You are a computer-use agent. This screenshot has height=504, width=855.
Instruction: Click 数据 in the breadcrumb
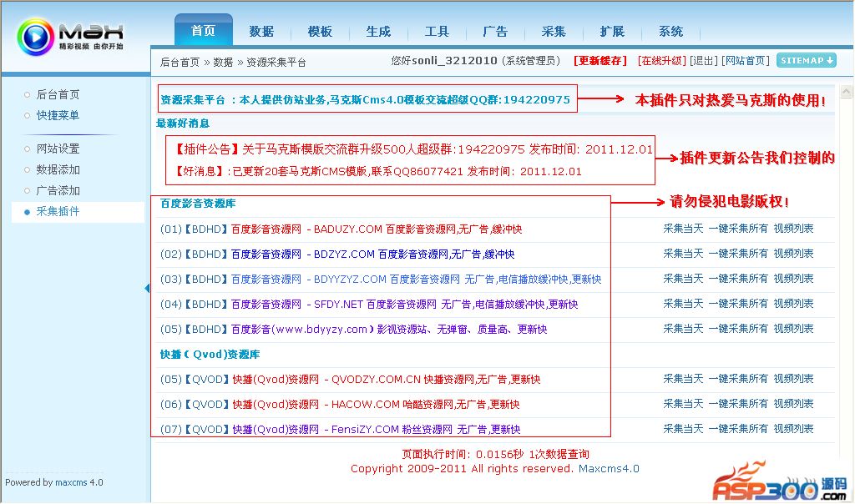click(223, 62)
